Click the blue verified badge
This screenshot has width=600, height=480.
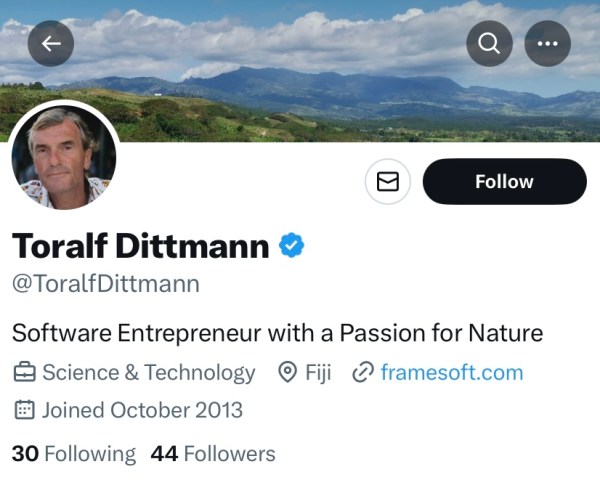click(x=291, y=245)
